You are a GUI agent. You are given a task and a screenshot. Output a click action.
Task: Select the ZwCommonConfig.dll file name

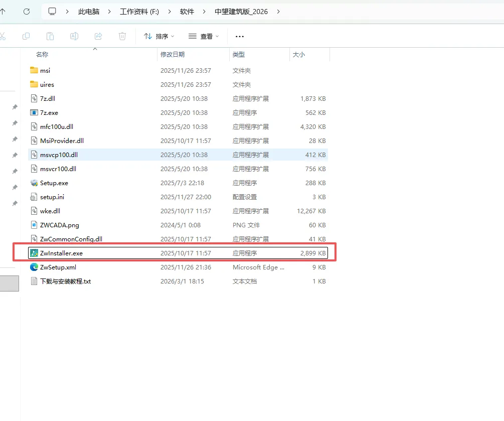71,239
